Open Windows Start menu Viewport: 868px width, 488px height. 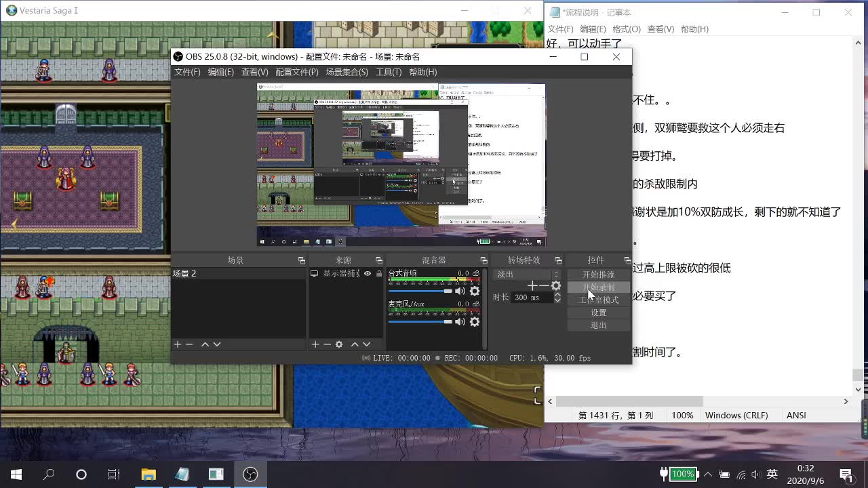tap(16, 474)
